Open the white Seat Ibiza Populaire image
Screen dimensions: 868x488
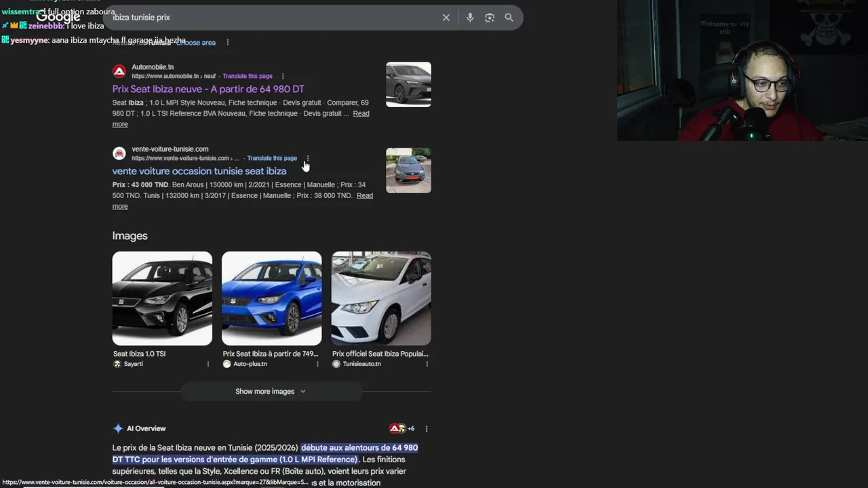(x=381, y=298)
